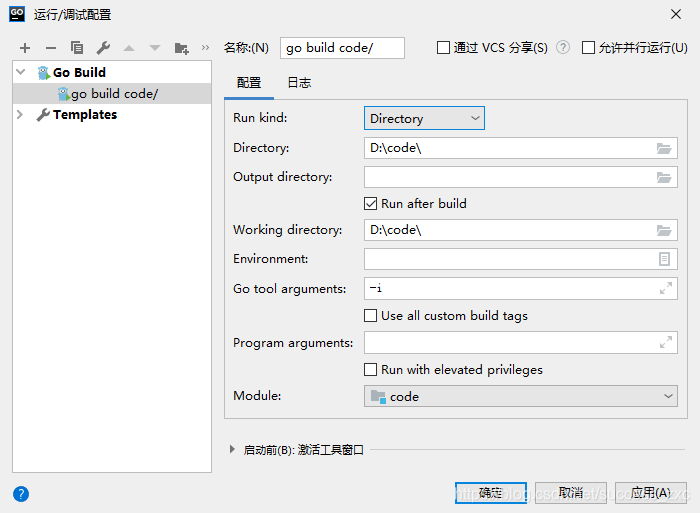This screenshot has width=700, height=513.
Task: Enable the allow parallel run checkbox
Action: pos(588,47)
